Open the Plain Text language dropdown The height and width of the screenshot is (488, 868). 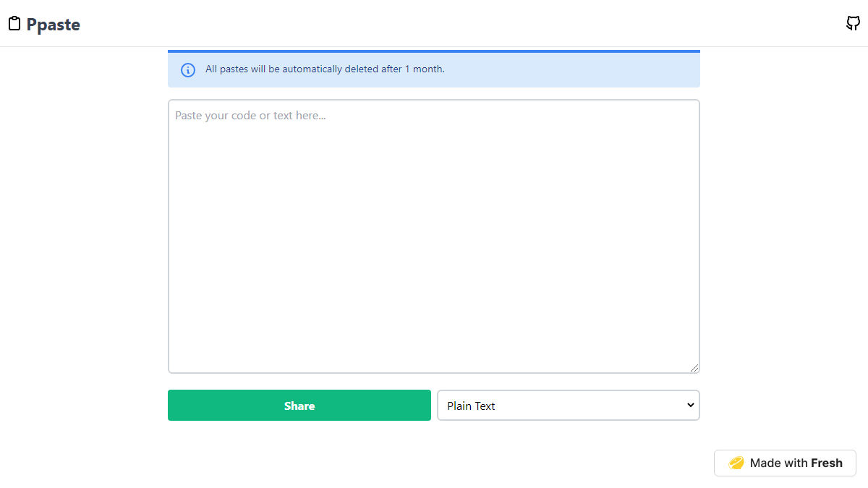click(569, 406)
